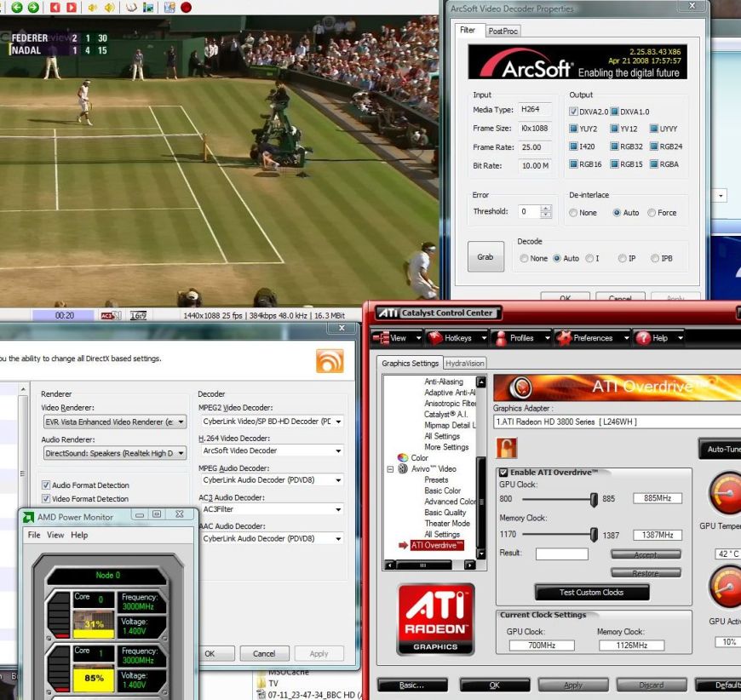This screenshot has height=700, width=741.
Task: Click the volume down speaker icon
Action: coord(93,7)
